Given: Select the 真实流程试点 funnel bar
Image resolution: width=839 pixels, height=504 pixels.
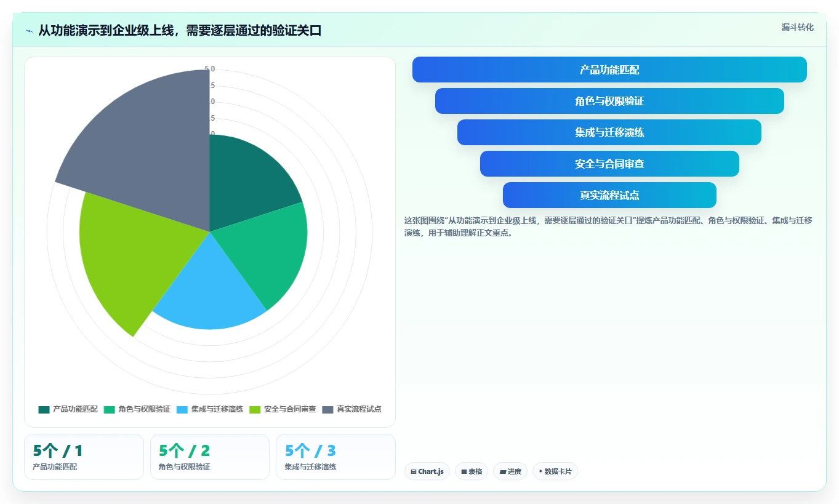Looking at the screenshot, I should coord(609,195).
